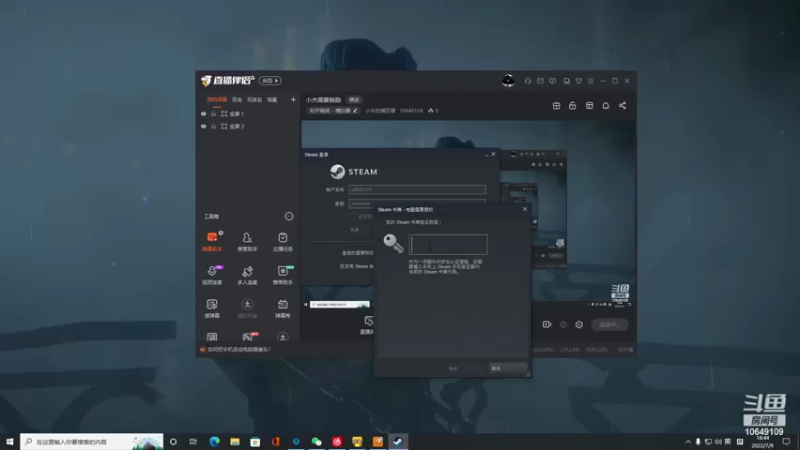The height and width of the screenshot is (450, 800).
Task: Open the 多人连麦 tool
Action: [247, 275]
